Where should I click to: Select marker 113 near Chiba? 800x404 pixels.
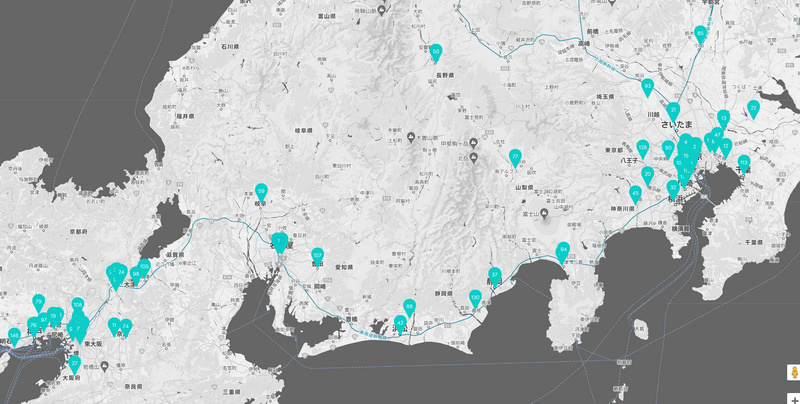coord(743,163)
